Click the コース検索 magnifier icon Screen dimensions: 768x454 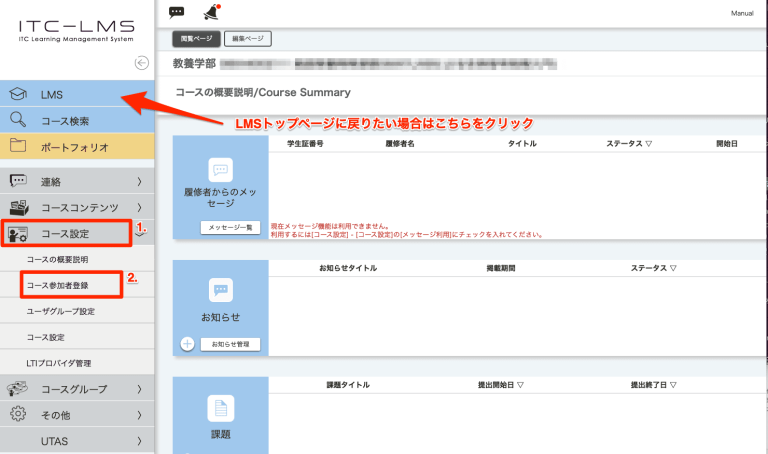18,121
